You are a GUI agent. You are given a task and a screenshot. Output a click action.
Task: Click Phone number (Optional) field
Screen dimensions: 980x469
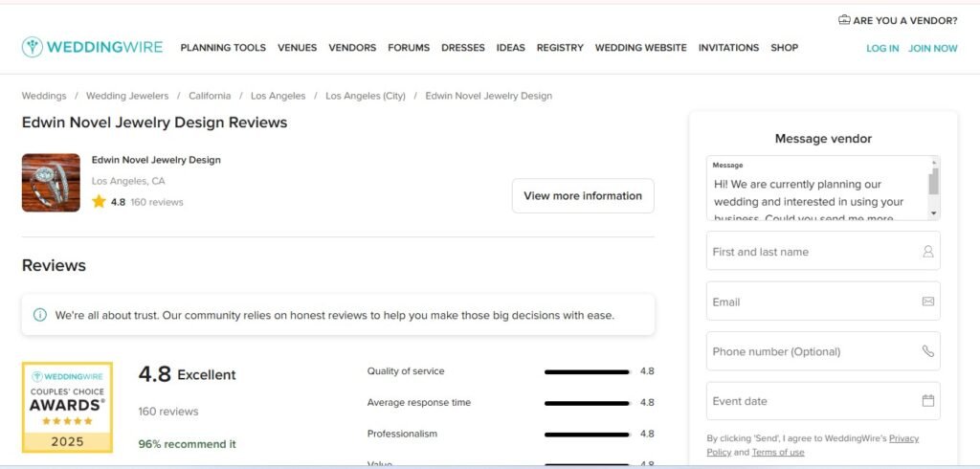click(823, 351)
